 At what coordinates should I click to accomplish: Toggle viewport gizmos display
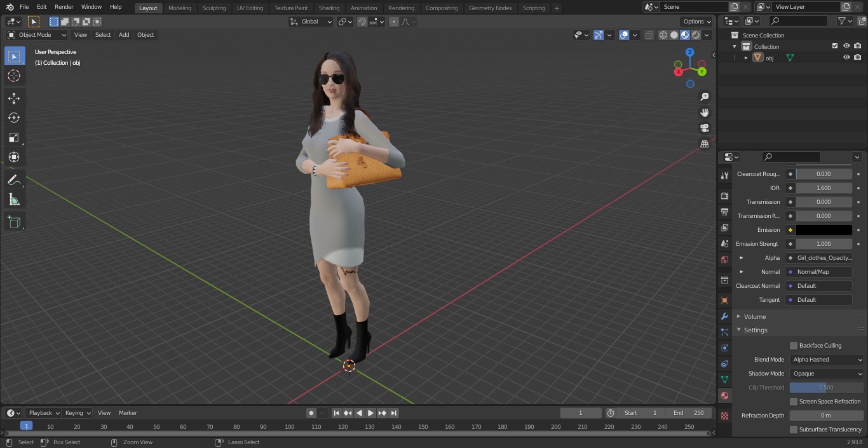599,35
